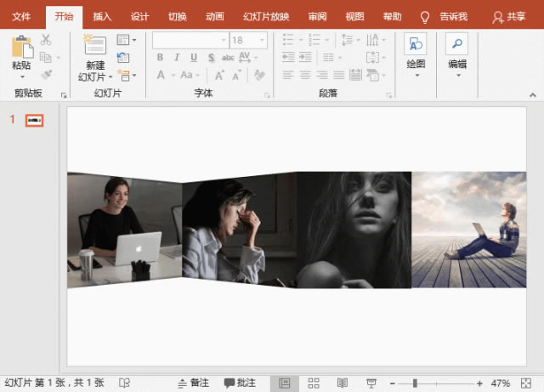Toggle Bold formatting

[x=160, y=58]
